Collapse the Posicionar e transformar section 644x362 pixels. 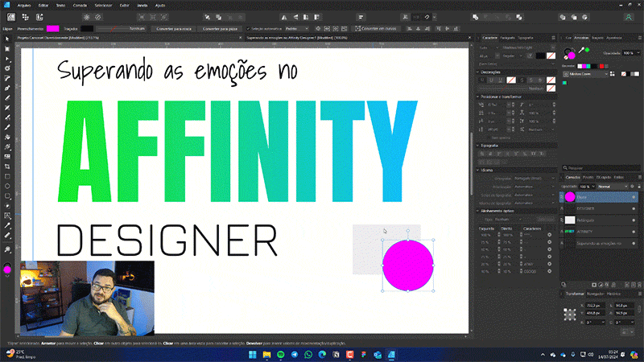pos(478,97)
